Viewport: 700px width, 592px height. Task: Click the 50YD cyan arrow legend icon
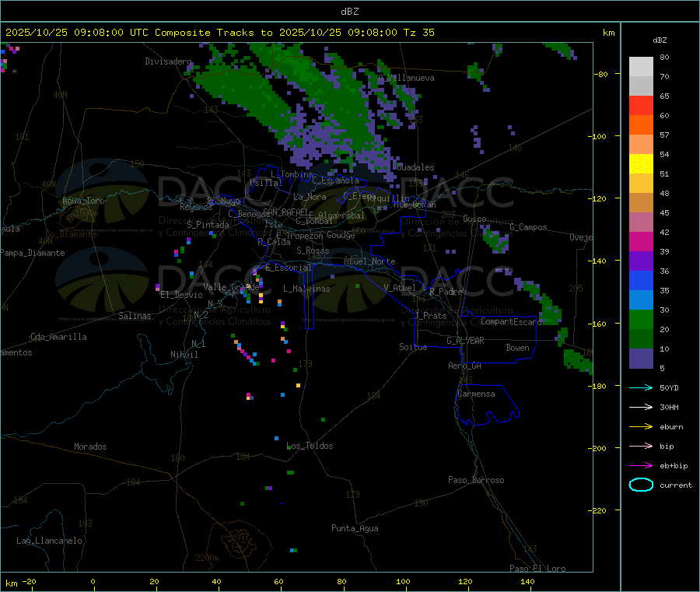coord(641,387)
